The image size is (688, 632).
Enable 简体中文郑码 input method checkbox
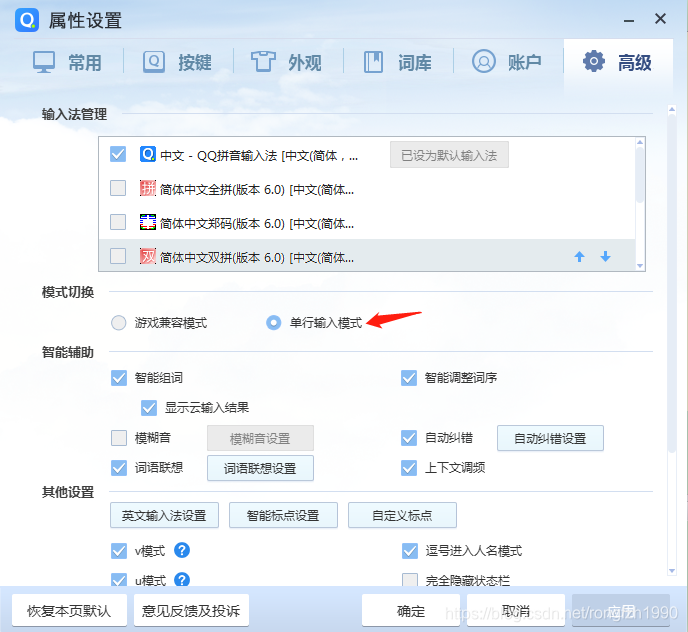118,222
